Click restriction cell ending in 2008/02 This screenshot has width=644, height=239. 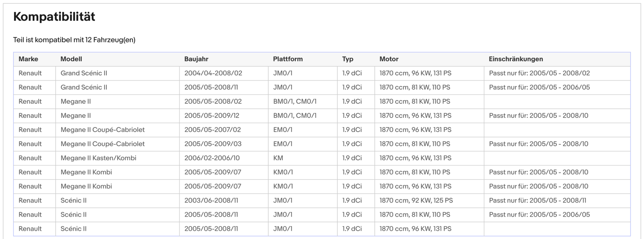pos(539,73)
